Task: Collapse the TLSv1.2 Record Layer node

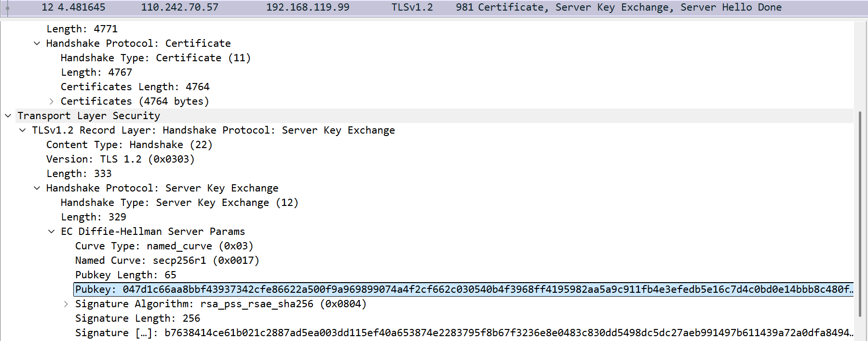Action: (22, 130)
